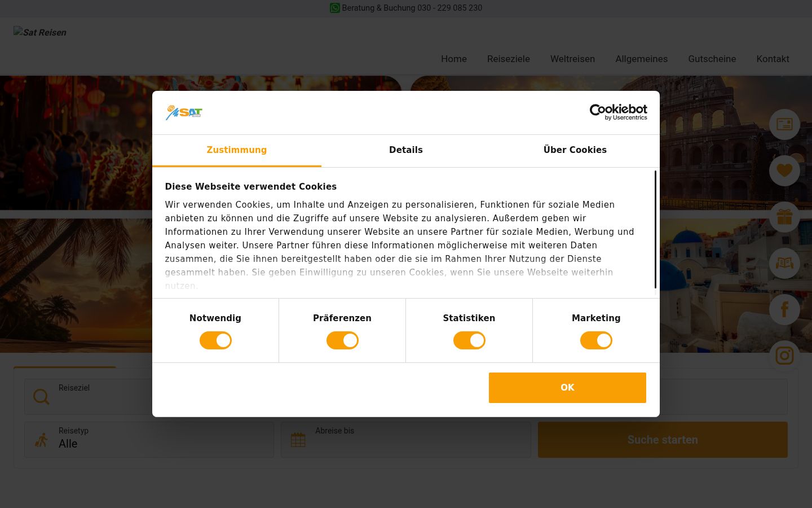
Task: Click the newsletter card icon in sidebar
Action: (x=784, y=124)
